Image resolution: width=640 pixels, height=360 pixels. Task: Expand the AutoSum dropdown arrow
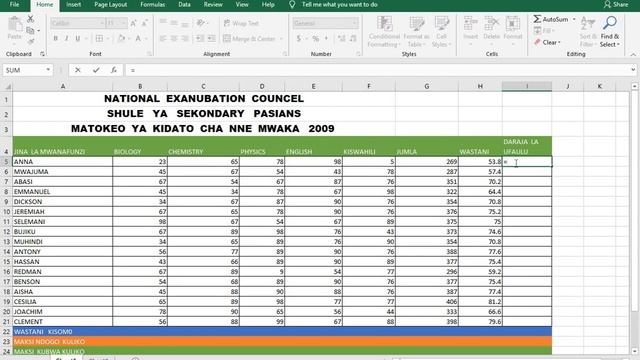coord(574,19)
